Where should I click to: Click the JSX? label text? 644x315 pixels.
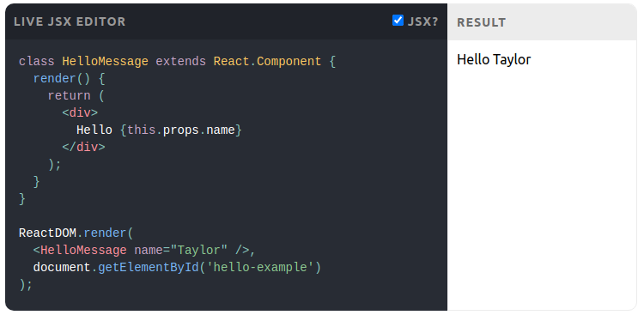tap(422, 21)
